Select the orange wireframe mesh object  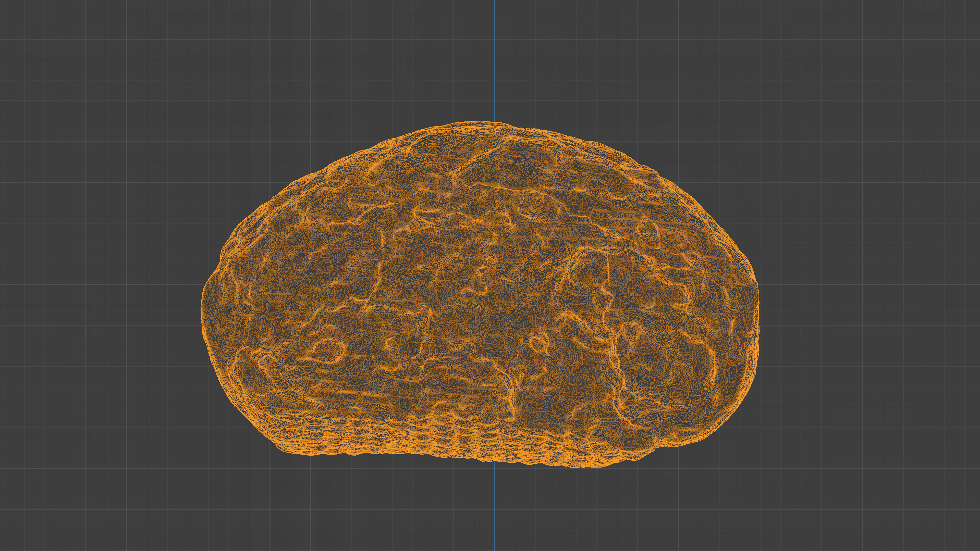pyautogui.click(x=480, y=295)
